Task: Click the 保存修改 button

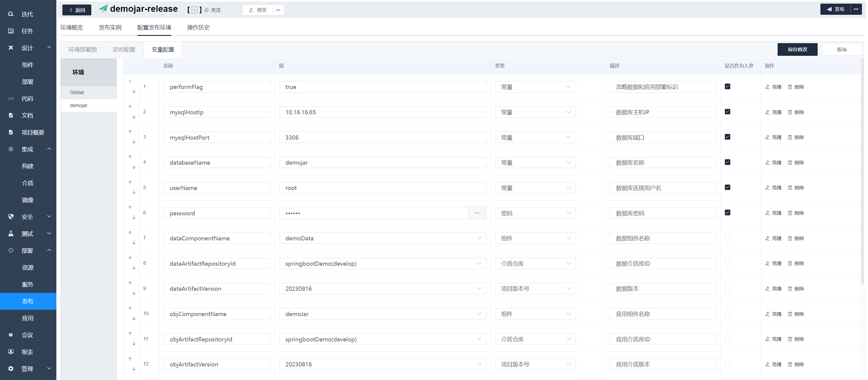Action: (797, 49)
